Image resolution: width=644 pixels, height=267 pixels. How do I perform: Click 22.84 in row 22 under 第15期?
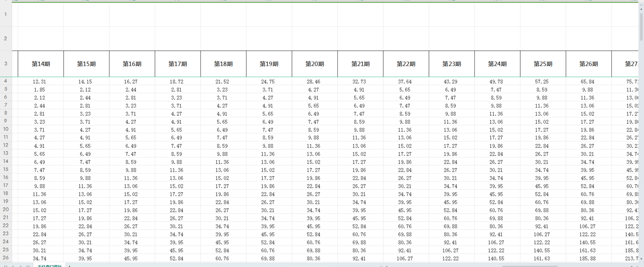[x=86, y=226]
